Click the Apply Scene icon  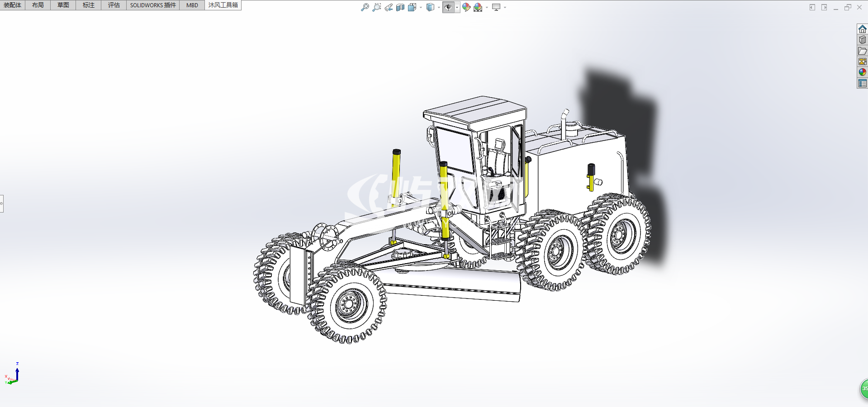(x=478, y=7)
